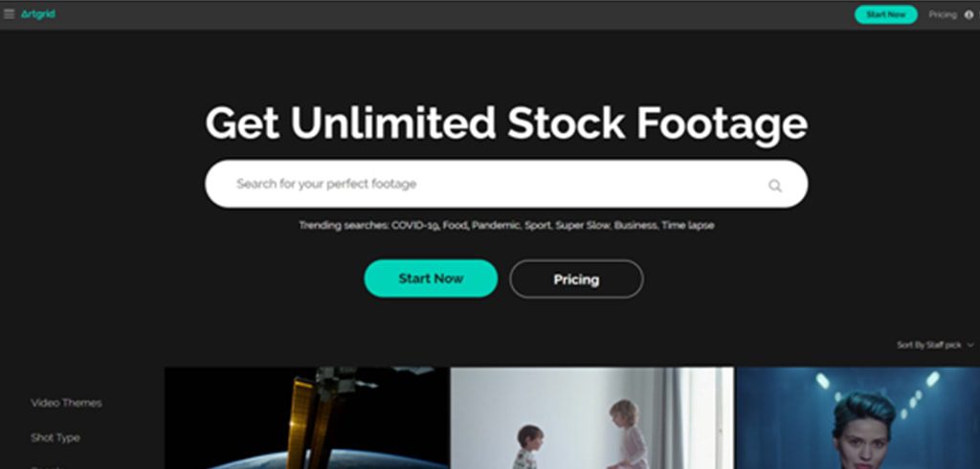Expand the Shot Type filter

click(x=56, y=437)
